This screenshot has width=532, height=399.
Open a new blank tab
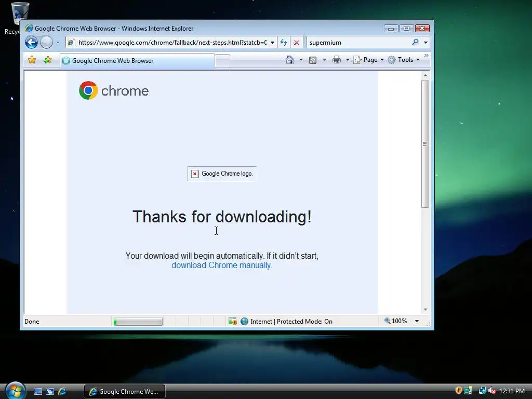point(222,61)
